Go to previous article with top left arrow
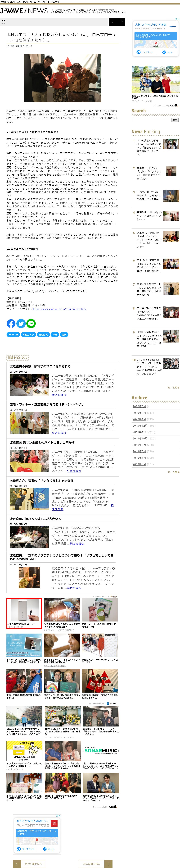The width and height of the screenshot is (180, 868). click(x=113, y=22)
